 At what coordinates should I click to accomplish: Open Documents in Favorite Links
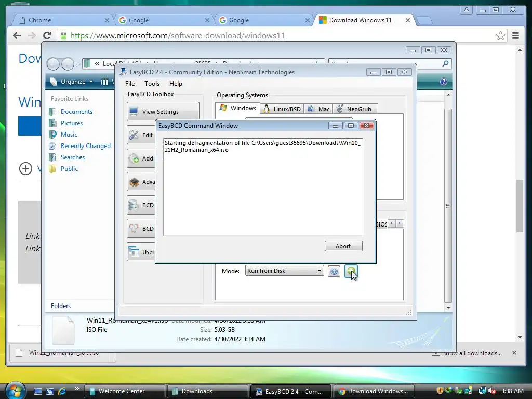[77, 112]
